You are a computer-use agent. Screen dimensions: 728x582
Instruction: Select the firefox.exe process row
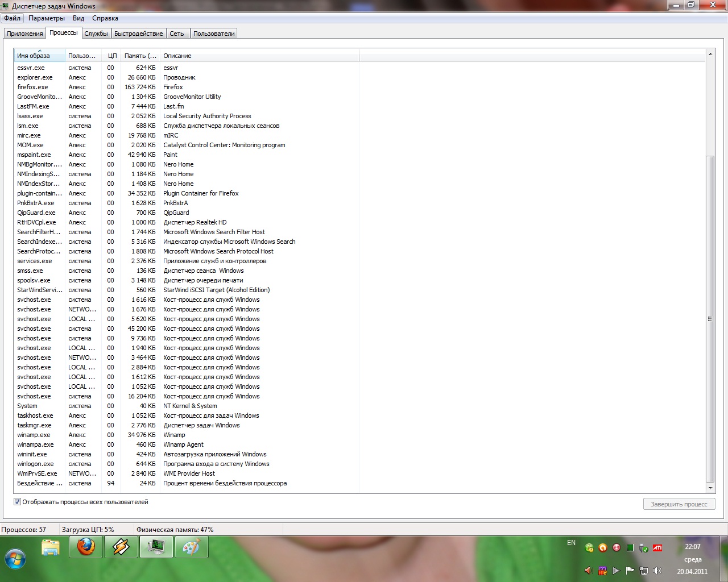[x=33, y=87]
